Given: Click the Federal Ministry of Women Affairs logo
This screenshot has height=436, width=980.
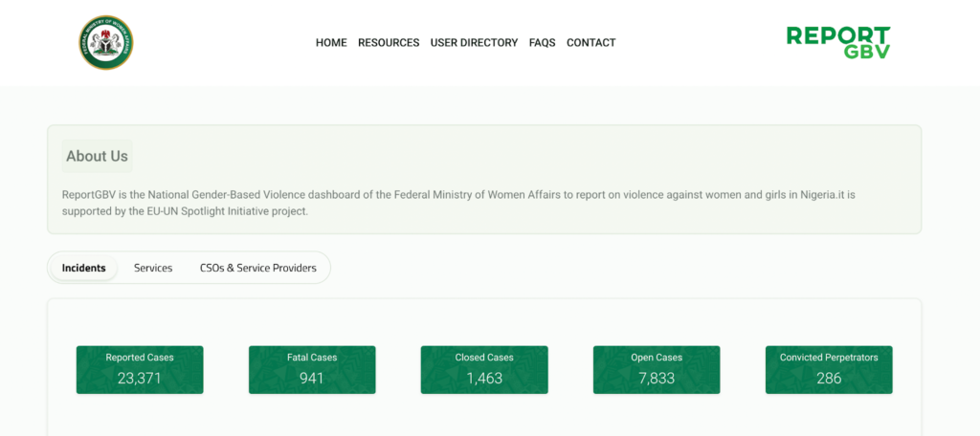Looking at the screenshot, I should (106, 42).
